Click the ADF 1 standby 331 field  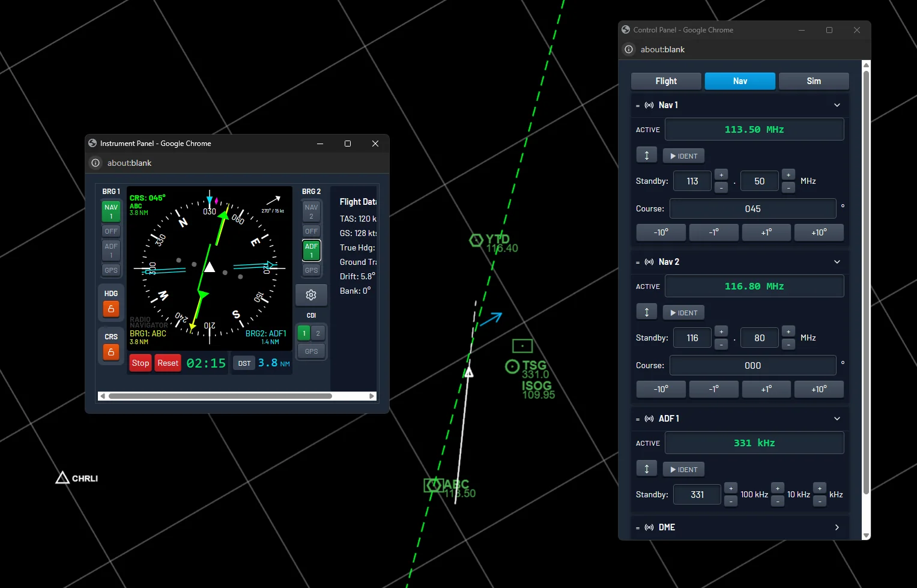click(697, 495)
